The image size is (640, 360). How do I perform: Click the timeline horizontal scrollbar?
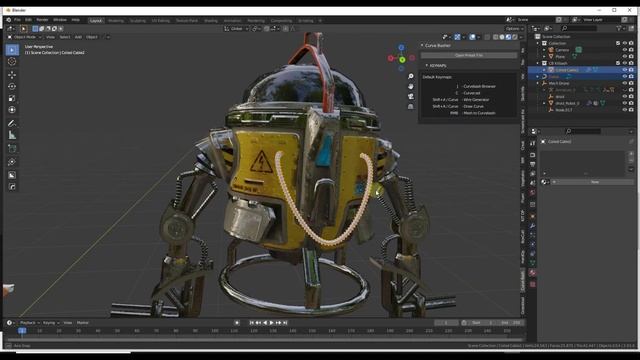[265, 340]
